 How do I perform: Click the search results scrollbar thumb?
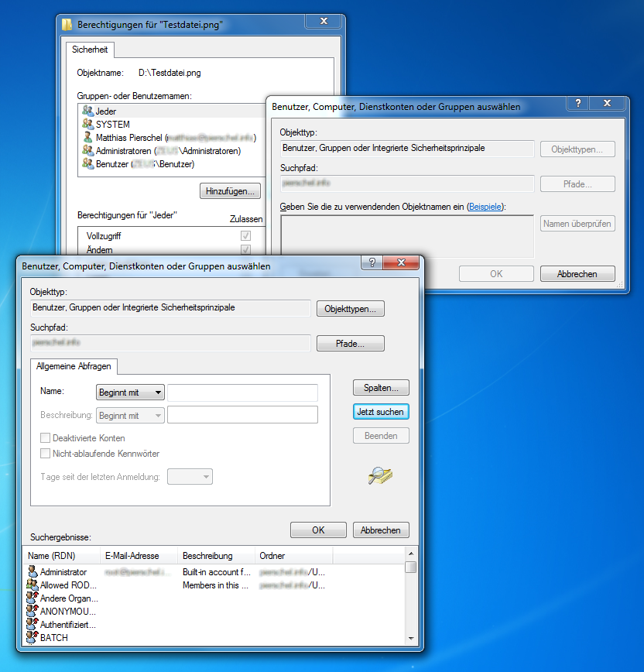[411, 567]
